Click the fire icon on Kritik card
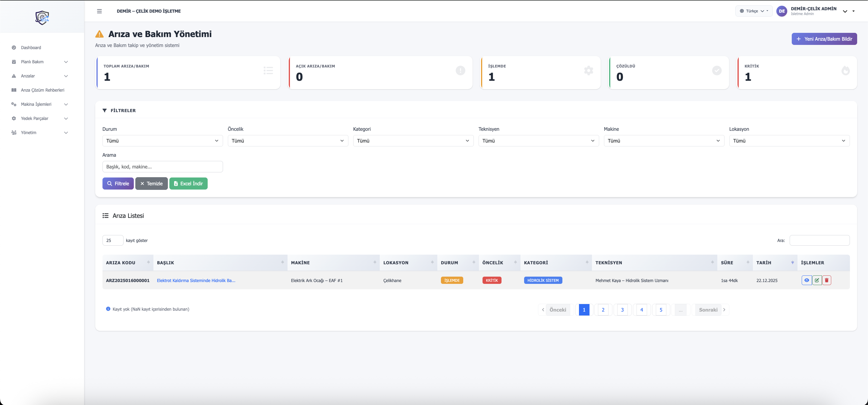Image resolution: width=868 pixels, height=405 pixels. tap(845, 71)
